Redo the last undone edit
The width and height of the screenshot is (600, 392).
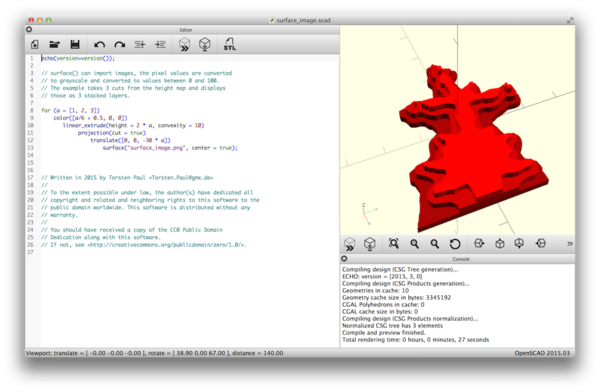[120, 45]
